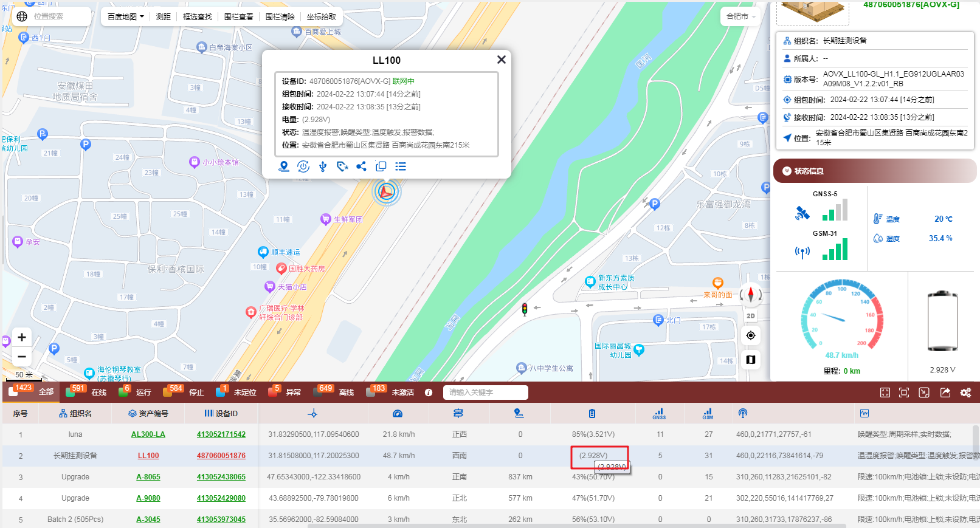Collapse the 状态信息 status section header
The width and height of the screenshot is (980, 528).
click(875, 171)
